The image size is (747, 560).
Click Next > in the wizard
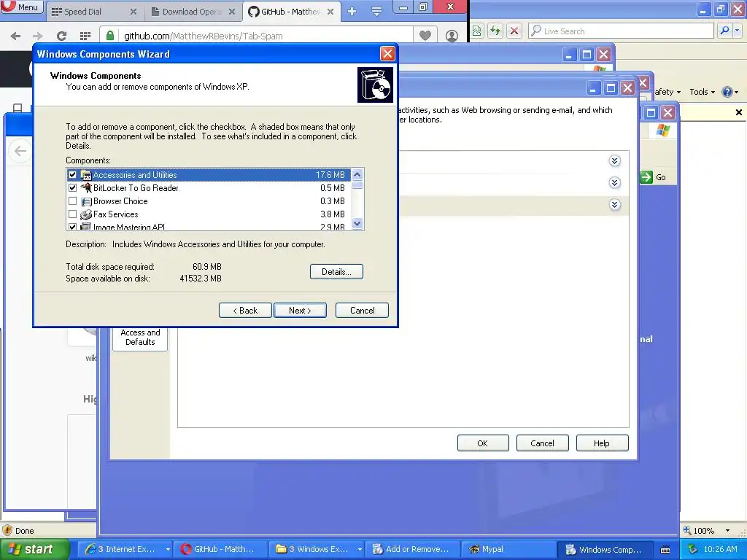point(300,311)
